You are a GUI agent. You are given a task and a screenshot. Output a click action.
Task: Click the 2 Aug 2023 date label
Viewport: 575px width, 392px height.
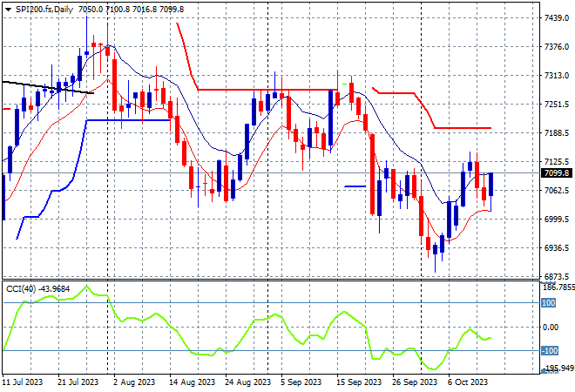click(134, 382)
